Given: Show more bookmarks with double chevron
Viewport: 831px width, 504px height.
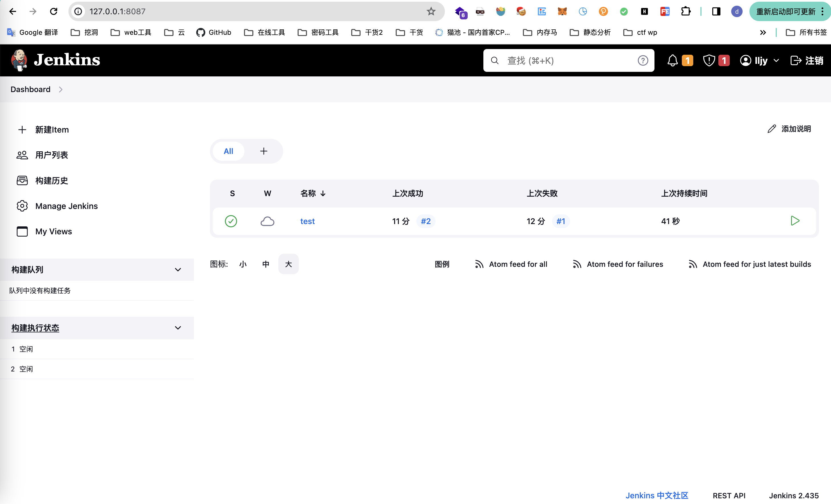Looking at the screenshot, I should (763, 32).
